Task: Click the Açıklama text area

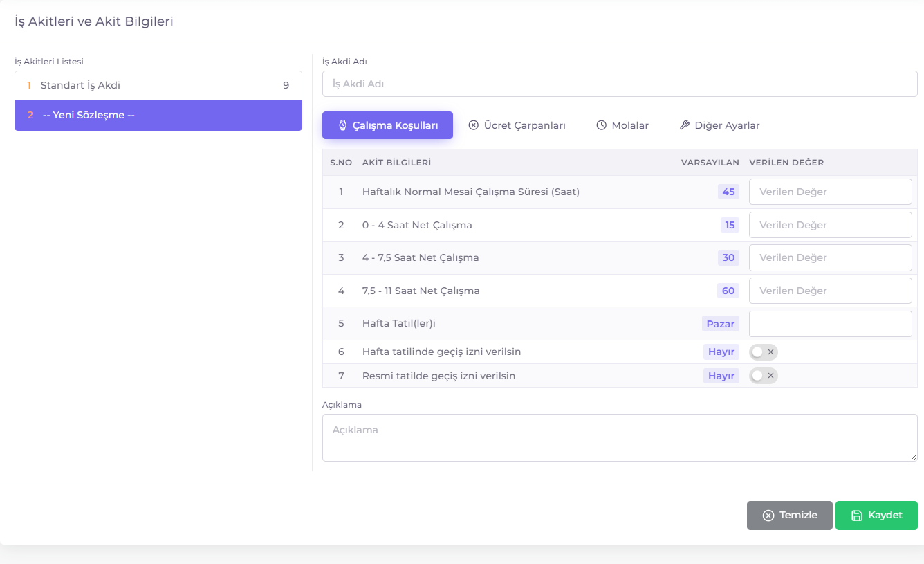Action: click(x=620, y=438)
